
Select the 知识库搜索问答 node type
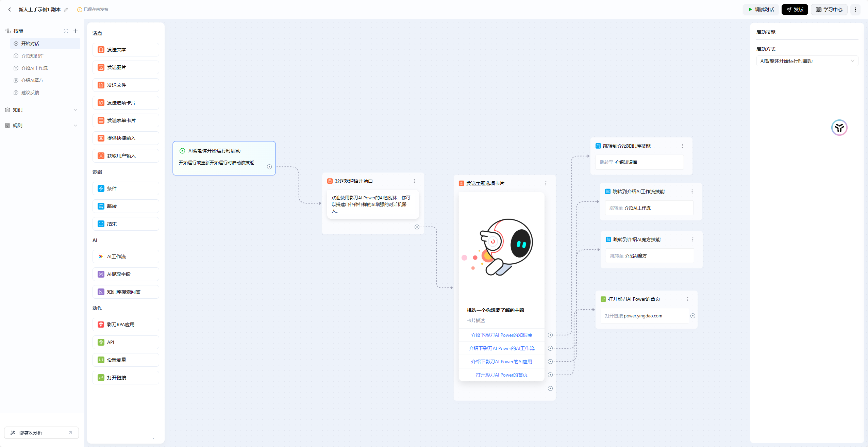pos(126,292)
